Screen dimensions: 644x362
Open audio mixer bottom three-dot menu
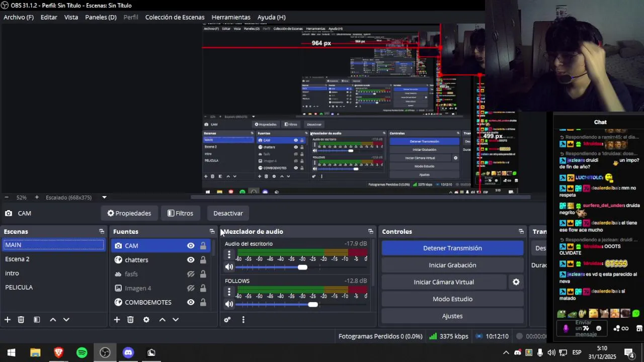pyautogui.click(x=243, y=320)
